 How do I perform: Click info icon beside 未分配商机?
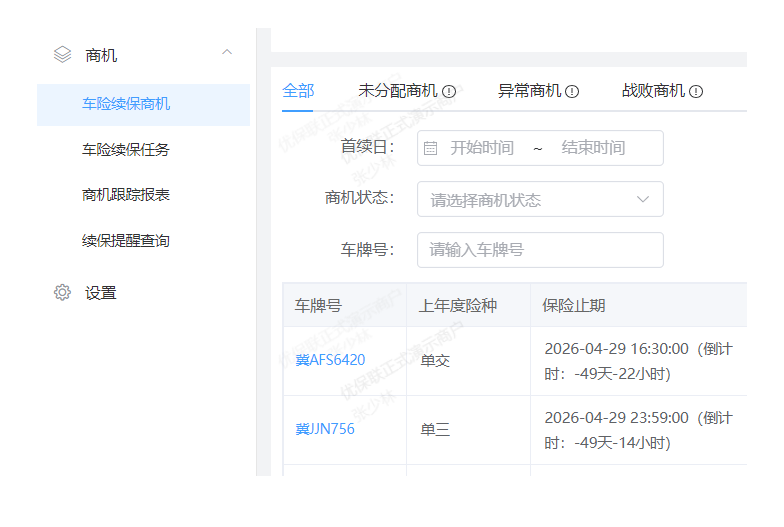(449, 92)
